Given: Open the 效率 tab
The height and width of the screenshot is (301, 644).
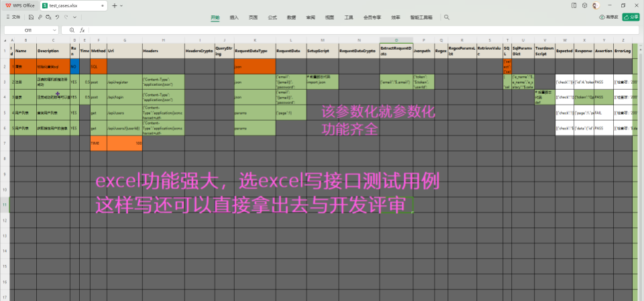Looking at the screenshot, I should point(396,17).
